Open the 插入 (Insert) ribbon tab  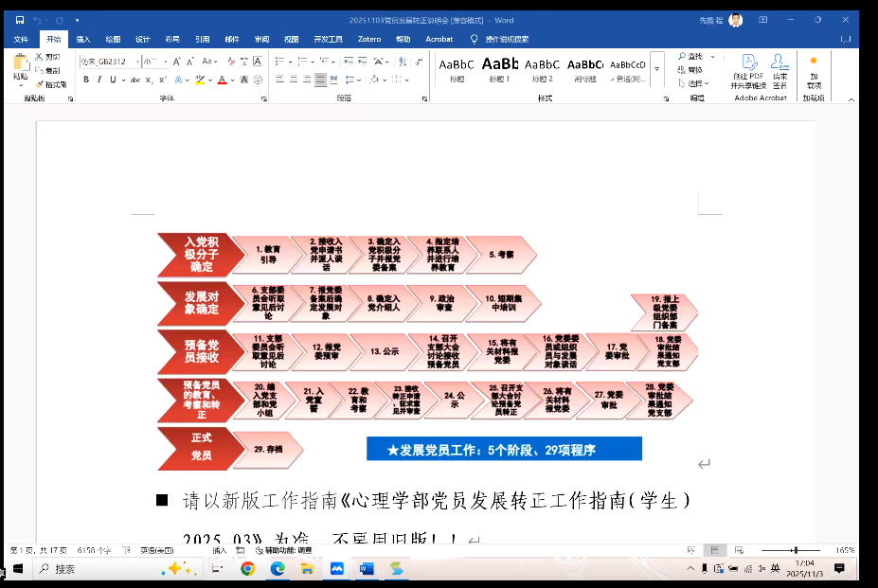[83, 39]
